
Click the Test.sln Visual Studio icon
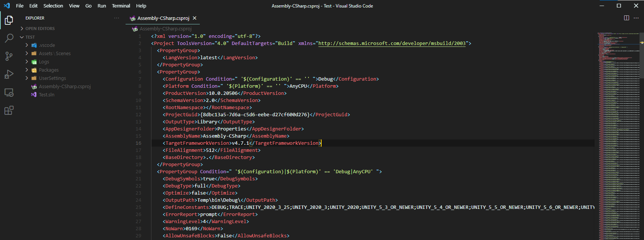pyautogui.click(x=34, y=94)
